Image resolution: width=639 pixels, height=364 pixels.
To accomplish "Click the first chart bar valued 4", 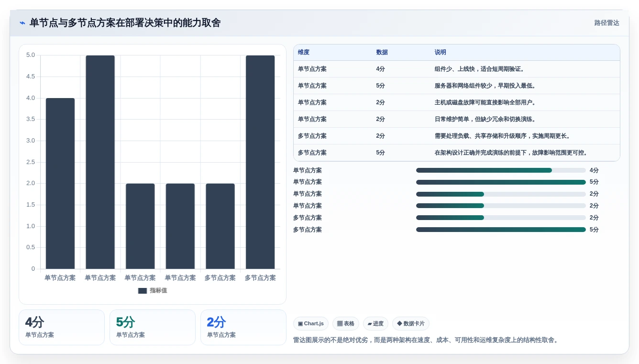I will pos(60,184).
